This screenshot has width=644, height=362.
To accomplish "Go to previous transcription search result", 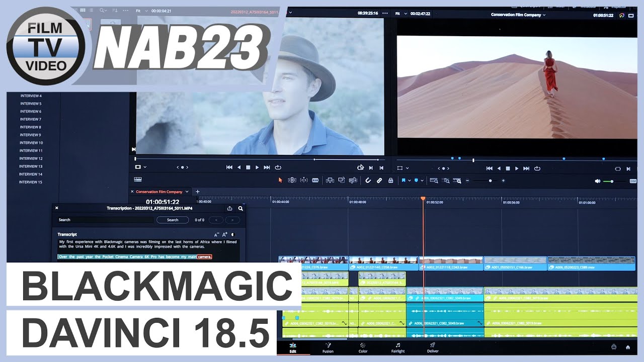I will coord(216,220).
